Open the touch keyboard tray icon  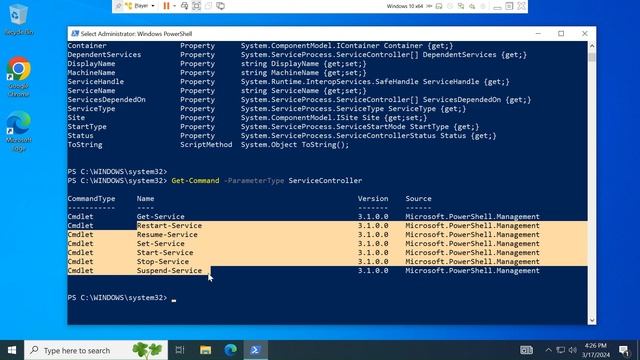point(526,350)
